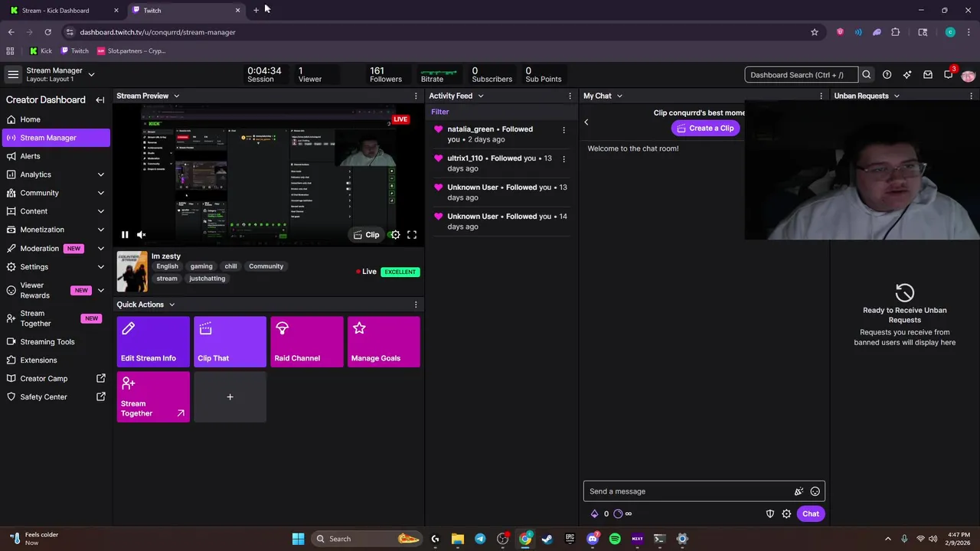Open the help question mark icon
980x551 pixels.
887,75
